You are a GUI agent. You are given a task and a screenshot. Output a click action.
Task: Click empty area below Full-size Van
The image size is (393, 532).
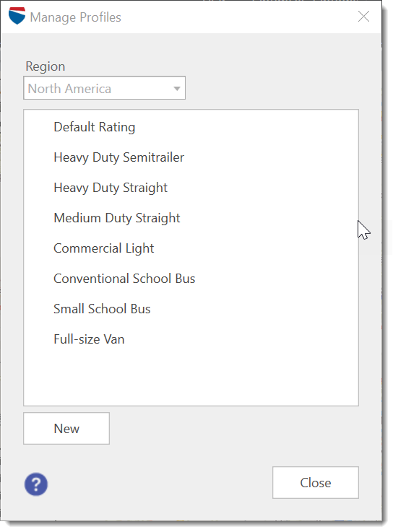[x=191, y=377]
